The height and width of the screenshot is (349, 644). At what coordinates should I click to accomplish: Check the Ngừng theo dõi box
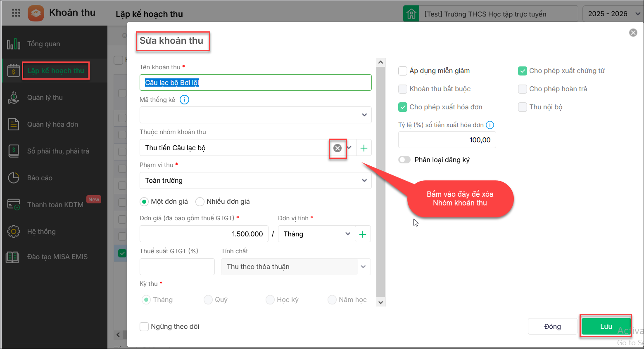point(144,327)
